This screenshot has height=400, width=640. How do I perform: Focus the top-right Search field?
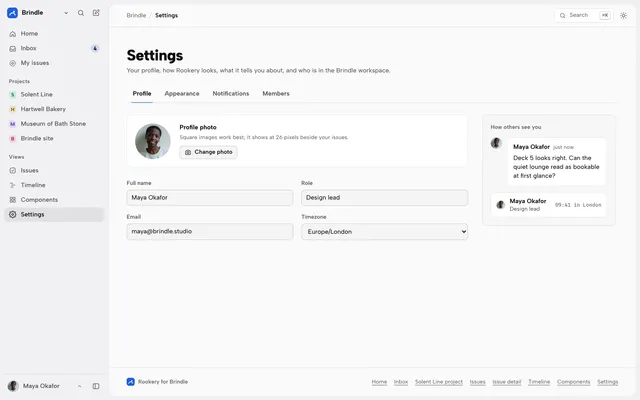(x=584, y=16)
